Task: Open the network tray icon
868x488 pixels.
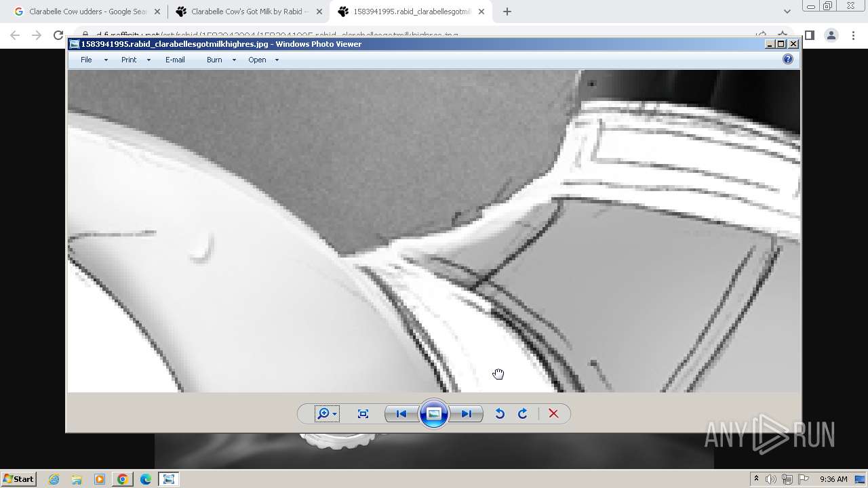Action: click(787, 479)
